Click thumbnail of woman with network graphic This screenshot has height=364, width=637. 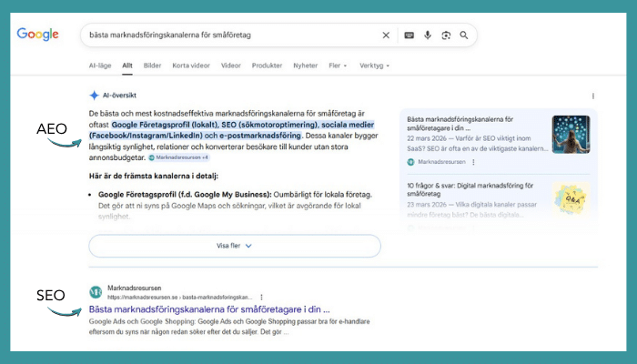pyautogui.click(x=571, y=135)
